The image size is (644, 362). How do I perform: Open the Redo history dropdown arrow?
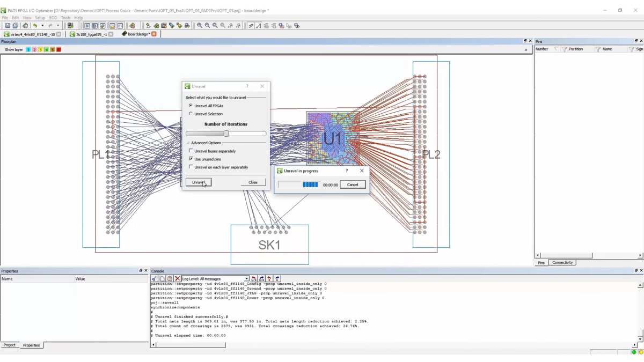(58, 26)
